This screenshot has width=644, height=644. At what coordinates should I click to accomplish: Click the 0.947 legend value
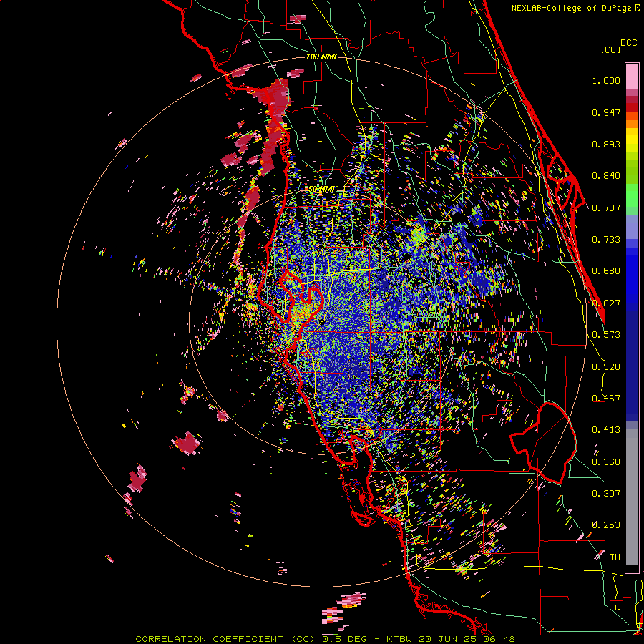606,112
